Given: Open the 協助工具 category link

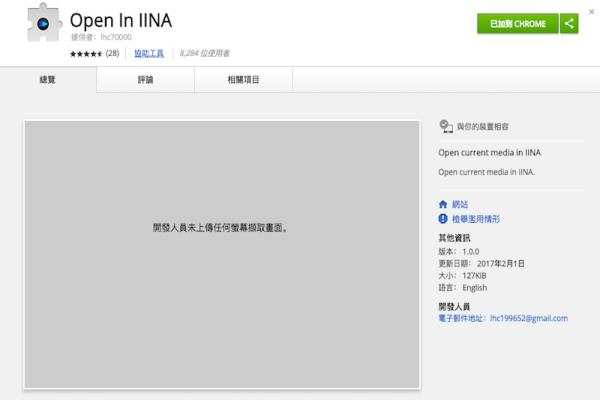Looking at the screenshot, I should (x=149, y=53).
